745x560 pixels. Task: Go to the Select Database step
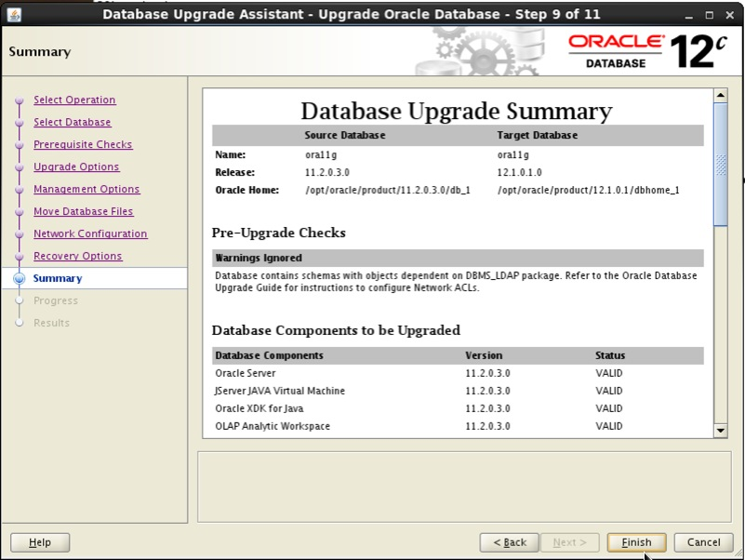click(73, 122)
